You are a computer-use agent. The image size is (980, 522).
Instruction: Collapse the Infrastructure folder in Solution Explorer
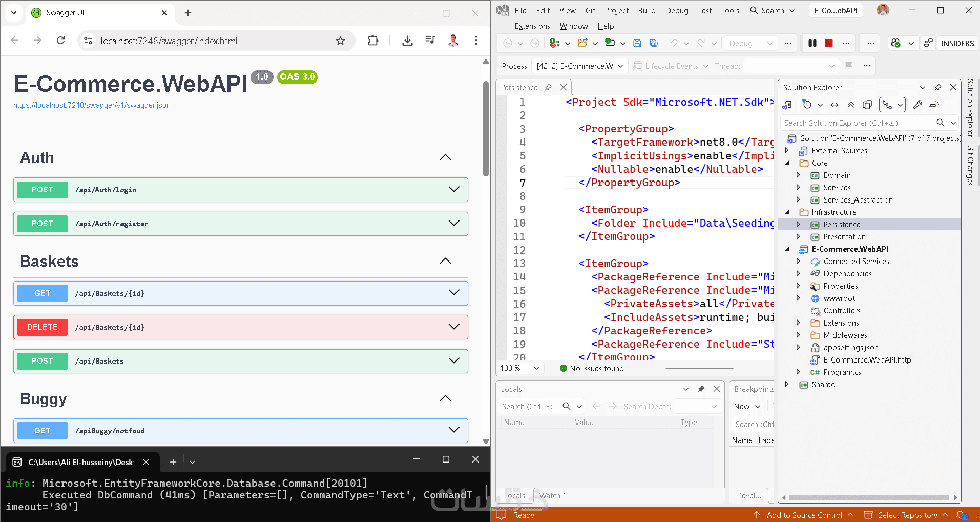pos(787,212)
